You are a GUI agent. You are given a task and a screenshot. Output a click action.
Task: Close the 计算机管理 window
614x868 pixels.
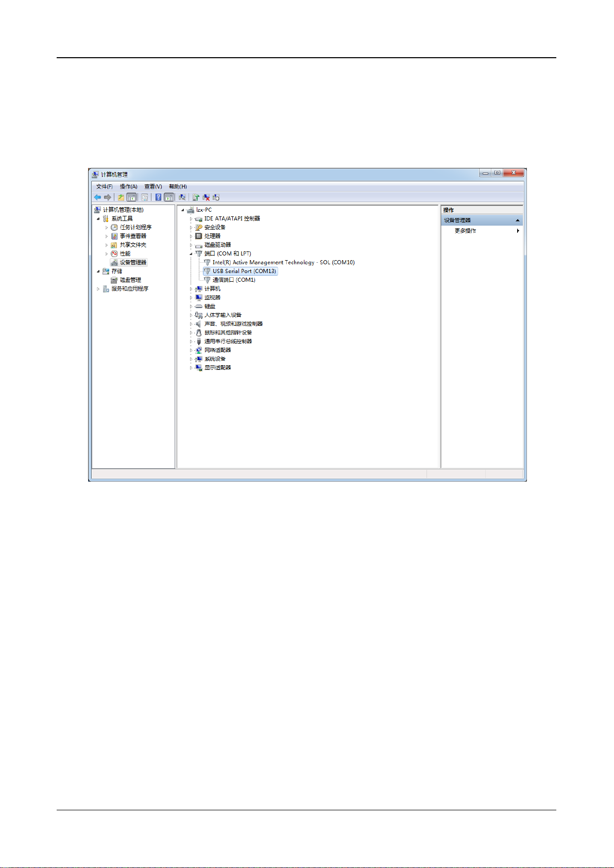[x=514, y=173]
